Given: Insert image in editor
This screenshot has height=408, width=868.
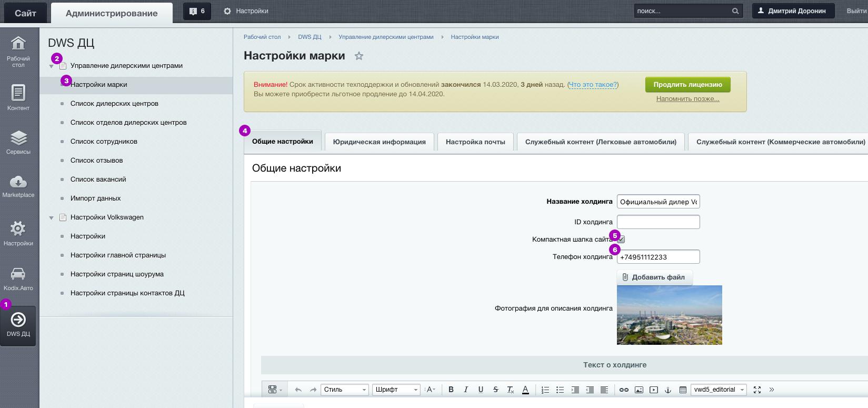Looking at the screenshot, I should 639,390.
